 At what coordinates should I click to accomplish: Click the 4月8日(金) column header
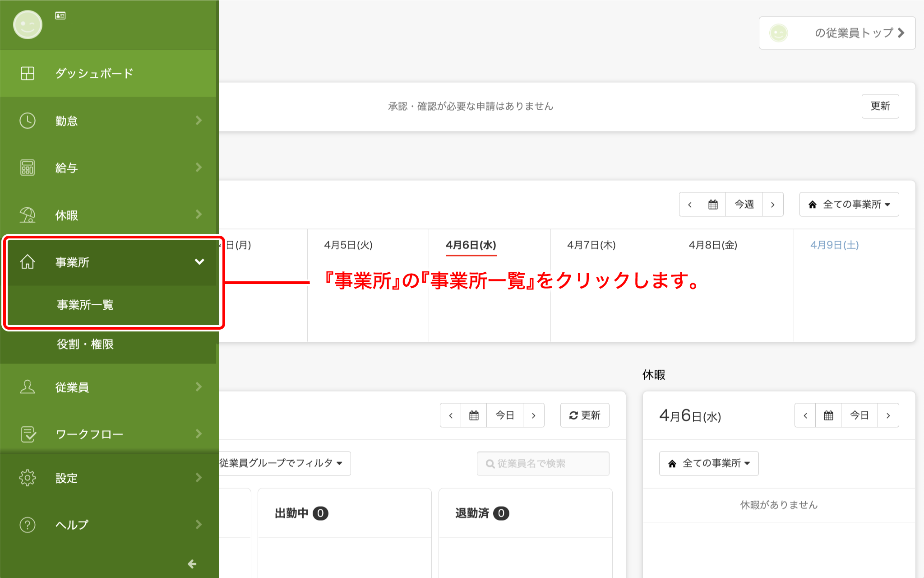[713, 245]
